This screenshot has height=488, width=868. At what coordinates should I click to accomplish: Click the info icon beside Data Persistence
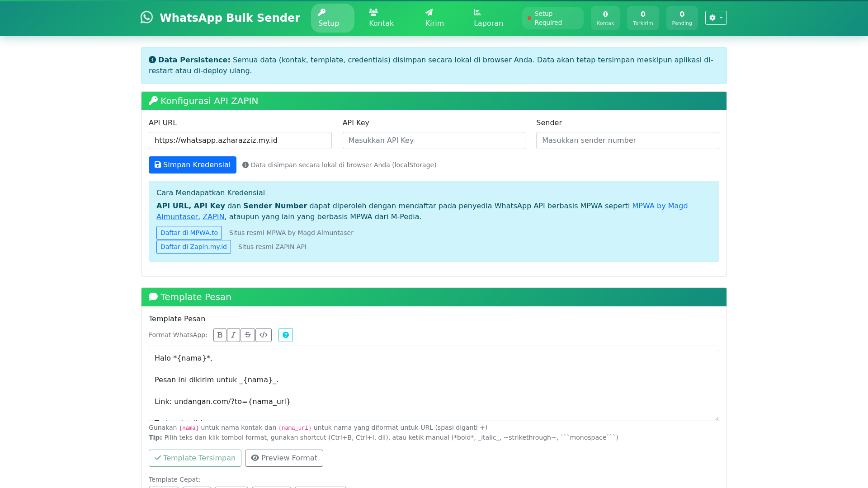tap(152, 60)
